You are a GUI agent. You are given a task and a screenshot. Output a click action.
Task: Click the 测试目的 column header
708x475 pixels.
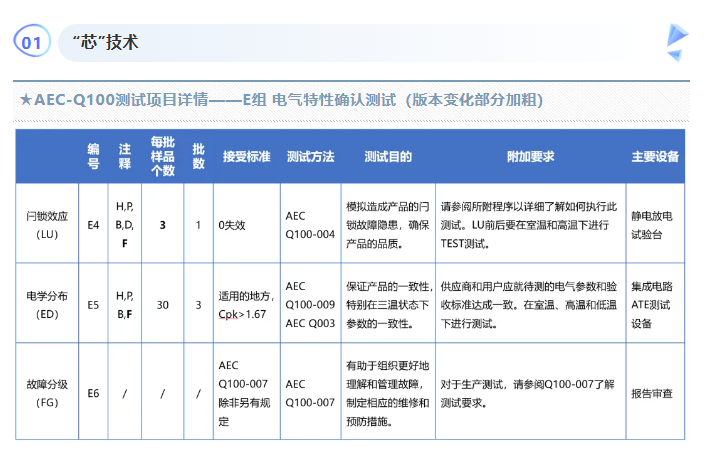click(388, 157)
